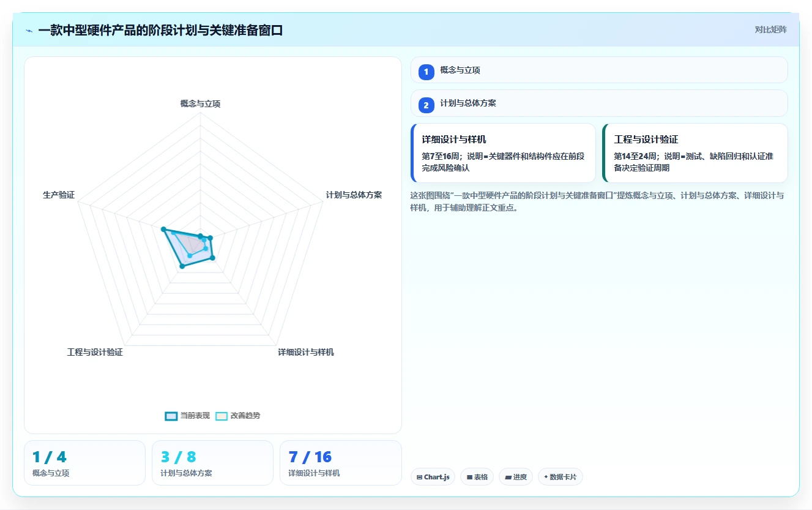Click the 改善趋势 legend label
This screenshot has height=510, width=812.
click(245, 416)
